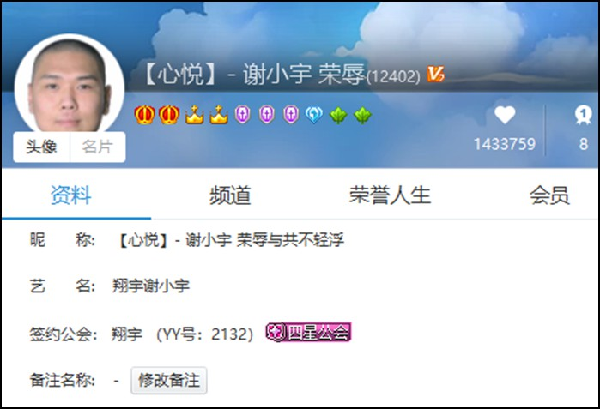Screen dimensions: 600x409
Task: Open the 荣誉人生 tab
Action: 390,195
